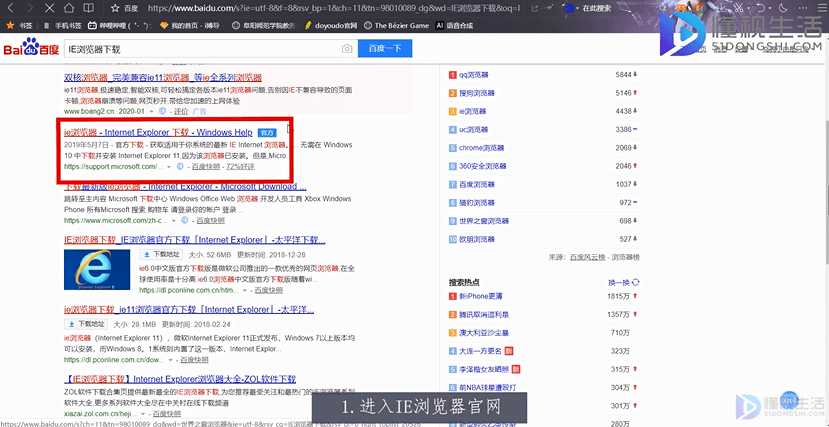829x427 pixels.
Task: Click 下载地址 button under ie11 result
Action: pyautogui.click(x=86, y=323)
